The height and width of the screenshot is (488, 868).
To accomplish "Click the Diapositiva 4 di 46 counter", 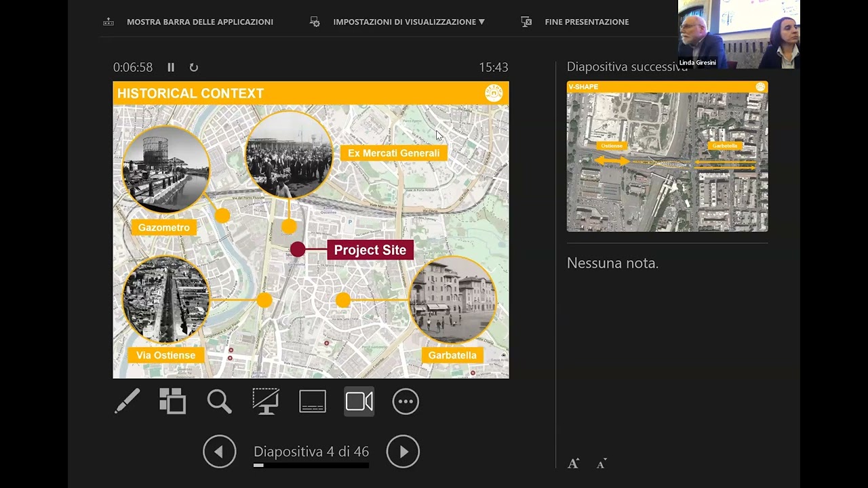I will (x=311, y=451).
